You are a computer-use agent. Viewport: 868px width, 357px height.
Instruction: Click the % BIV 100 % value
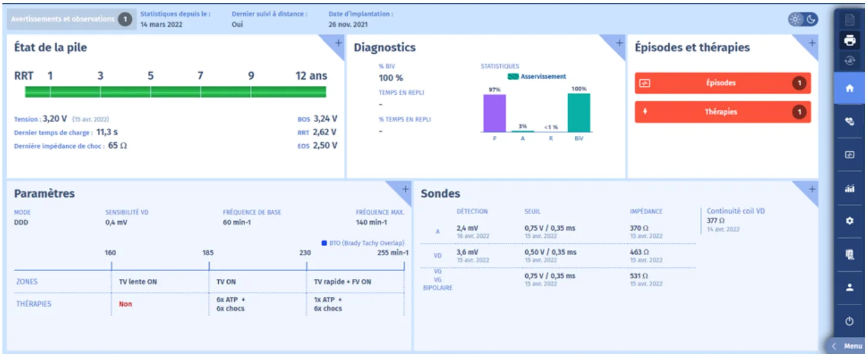(x=390, y=78)
